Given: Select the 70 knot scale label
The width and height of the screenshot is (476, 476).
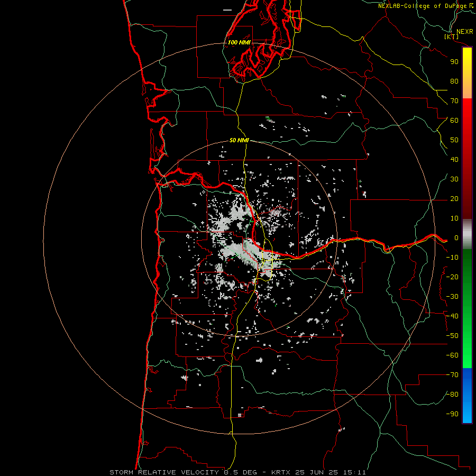Looking at the screenshot, I should [x=454, y=101].
